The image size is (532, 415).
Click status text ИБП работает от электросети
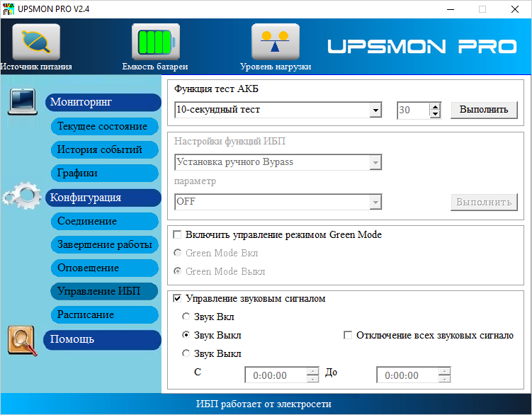(x=264, y=404)
